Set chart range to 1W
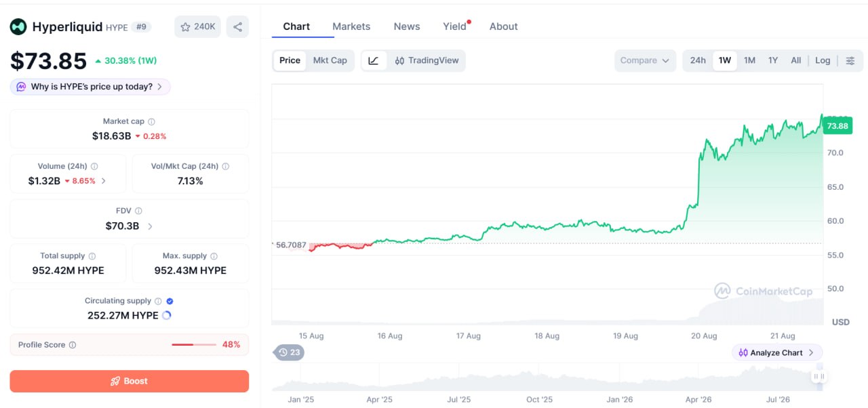Image resolution: width=868 pixels, height=408 pixels. 725,60
